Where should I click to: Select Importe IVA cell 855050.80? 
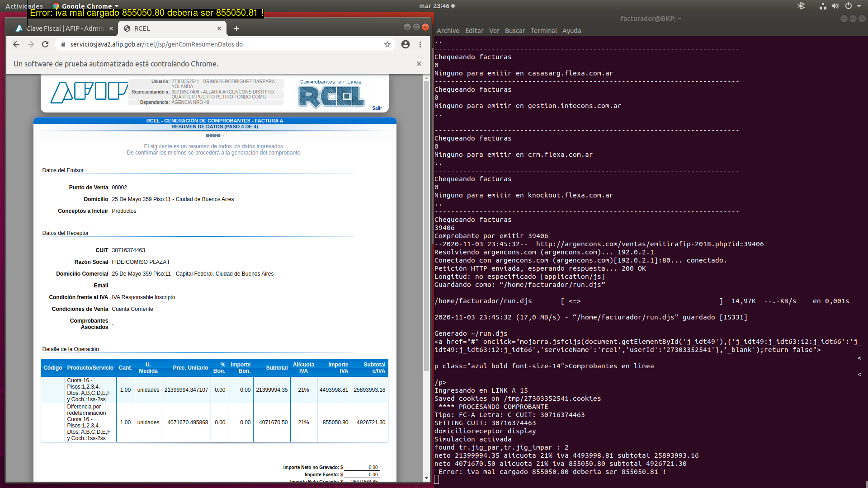pos(335,422)
